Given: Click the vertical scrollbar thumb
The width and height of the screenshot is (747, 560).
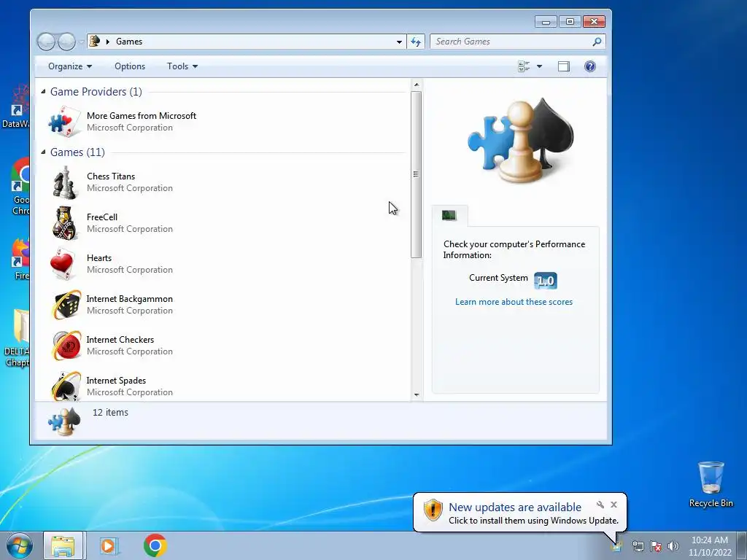Looking at the screenshot, I should pos(417,174).
